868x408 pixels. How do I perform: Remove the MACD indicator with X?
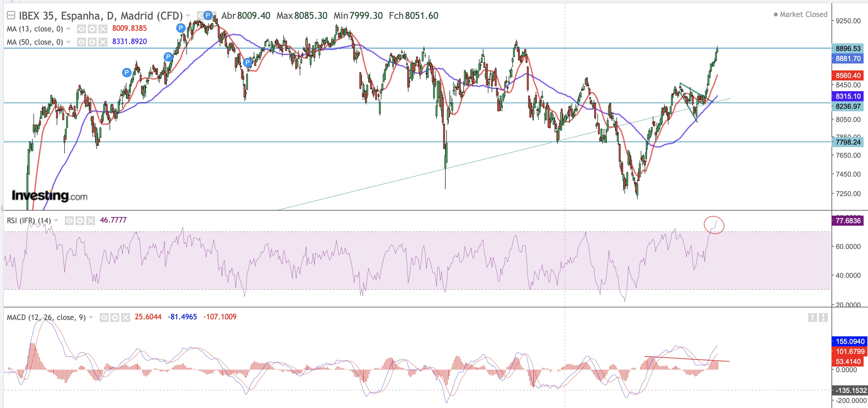[x=126, y=317]
